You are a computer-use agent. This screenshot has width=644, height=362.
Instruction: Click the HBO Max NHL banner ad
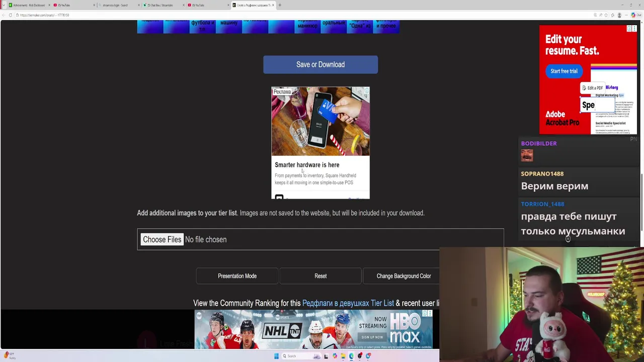[313, 330]
